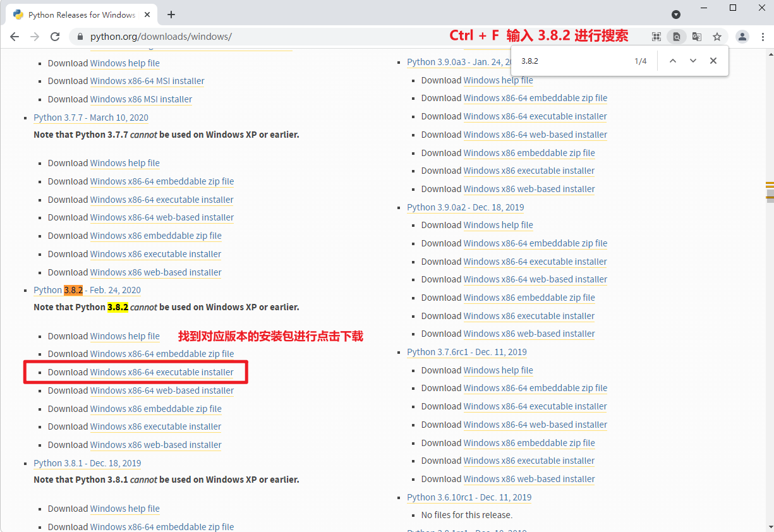Create a QR code for this page

point(656,37)
